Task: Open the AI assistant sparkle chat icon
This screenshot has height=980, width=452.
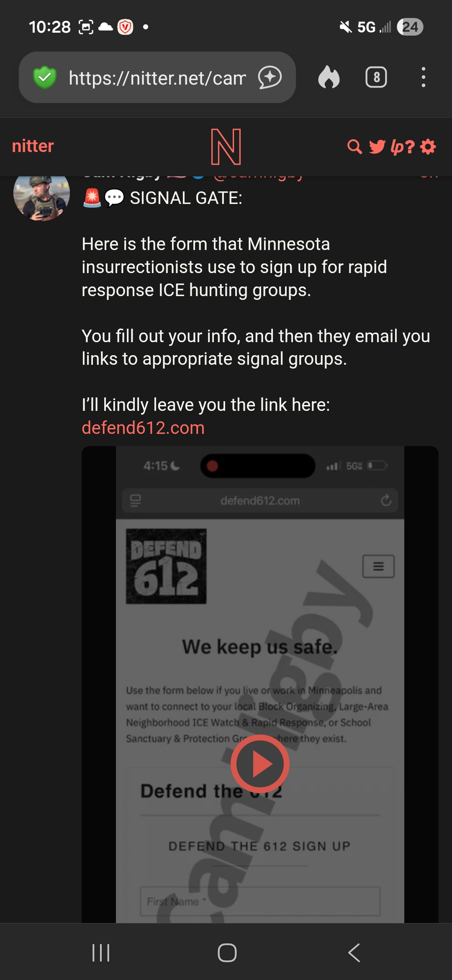Action: tap(270, 77)
